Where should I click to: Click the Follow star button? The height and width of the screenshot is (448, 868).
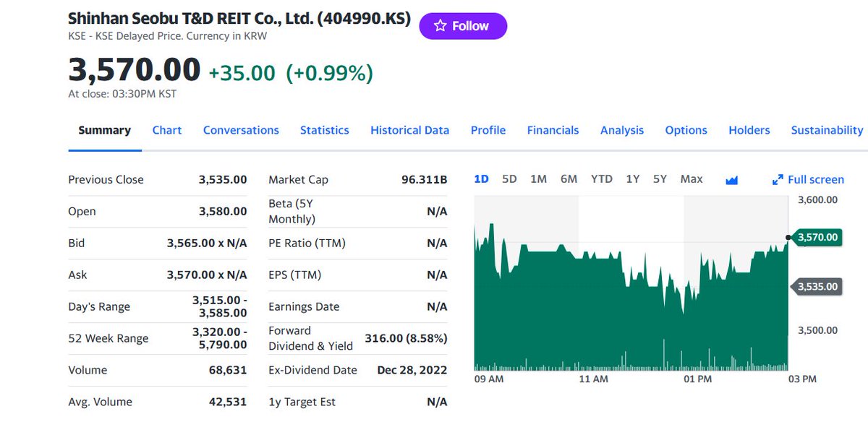point(463,26)
